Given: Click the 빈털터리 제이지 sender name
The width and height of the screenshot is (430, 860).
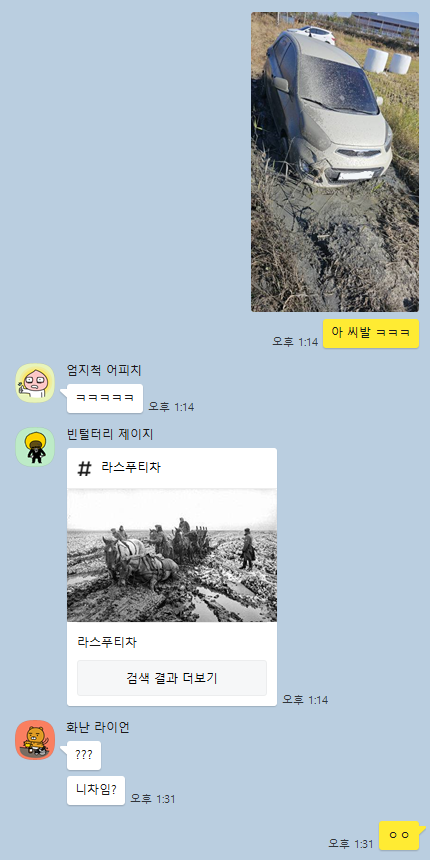Looking at the screenshot, I should [110, 434].
